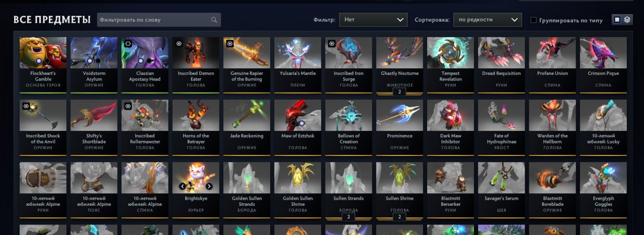
Task: Switch to single-item grid view icon
Action: [617, 20]
